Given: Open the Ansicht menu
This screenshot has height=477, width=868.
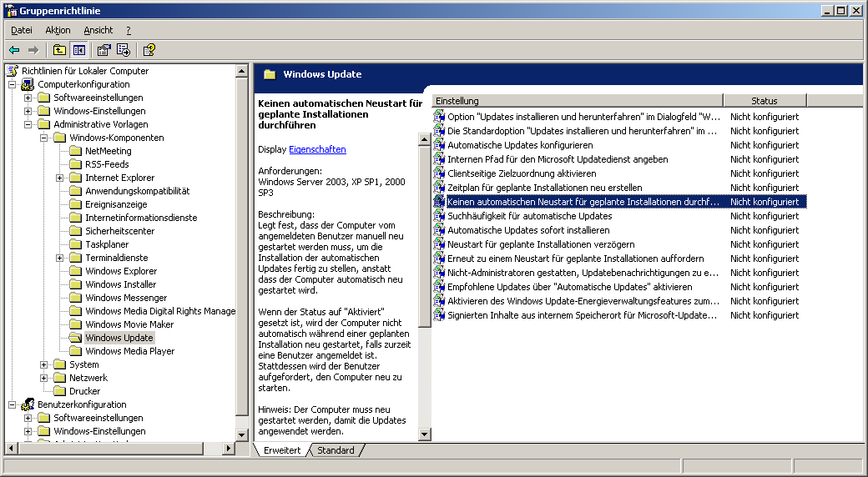Looking at the screenshot, I should tap(98, 30).
